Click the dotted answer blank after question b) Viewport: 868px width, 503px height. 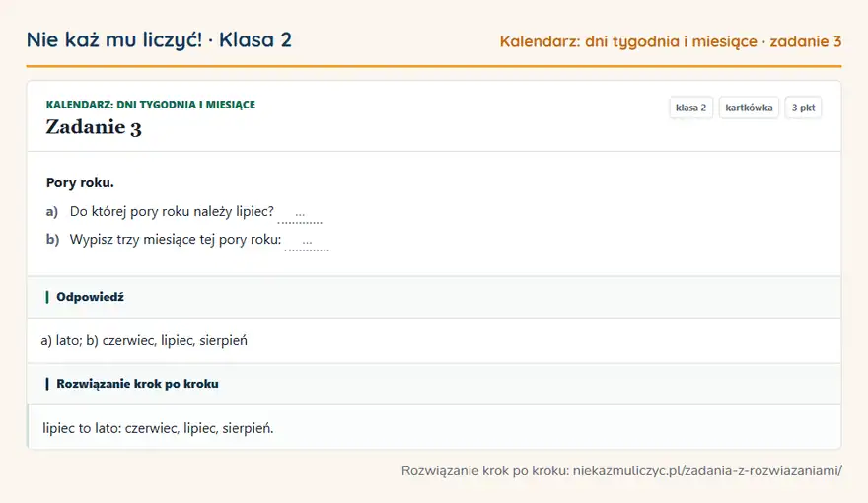(x=307, y=243)
